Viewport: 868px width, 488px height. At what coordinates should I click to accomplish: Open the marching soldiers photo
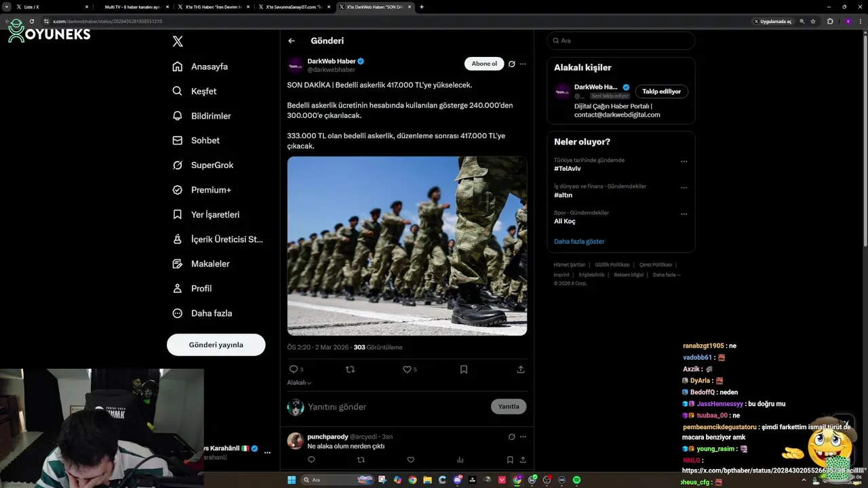pos(407,246)
